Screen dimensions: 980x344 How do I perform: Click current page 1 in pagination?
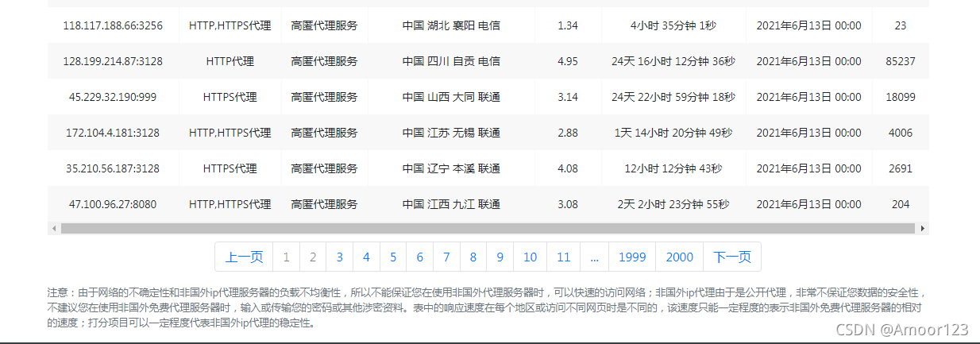pos(286,257)
